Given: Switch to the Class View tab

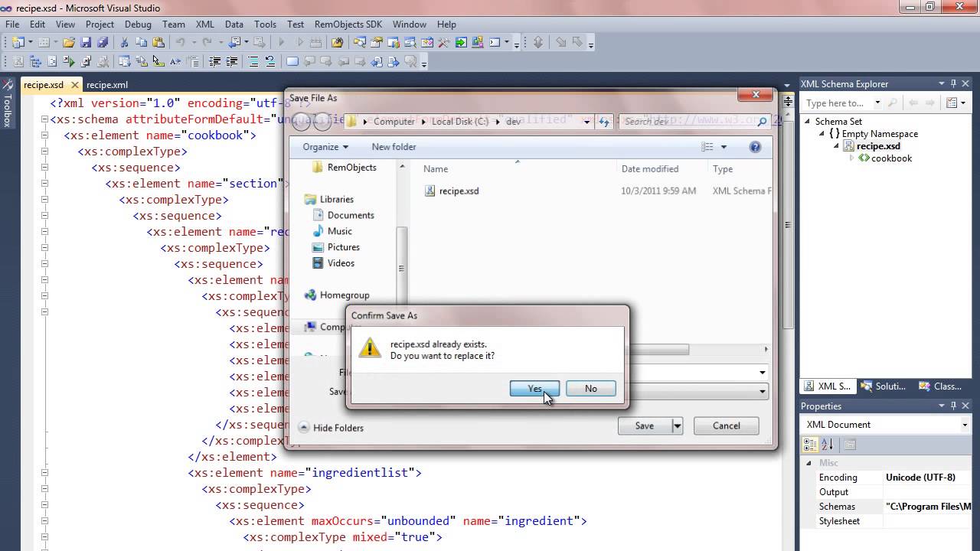Looking at the screenshot, I should pyautogui.click(x=942, y=386).
